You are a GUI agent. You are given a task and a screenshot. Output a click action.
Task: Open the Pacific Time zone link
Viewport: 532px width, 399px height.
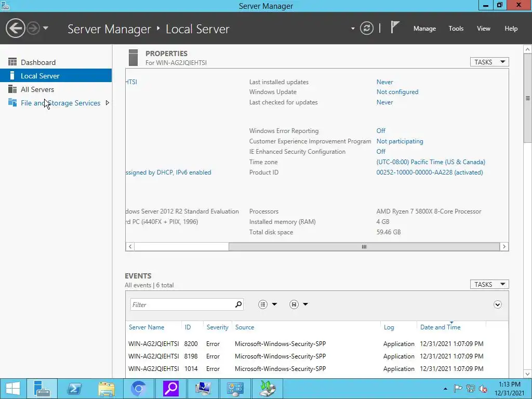point(431,162)
